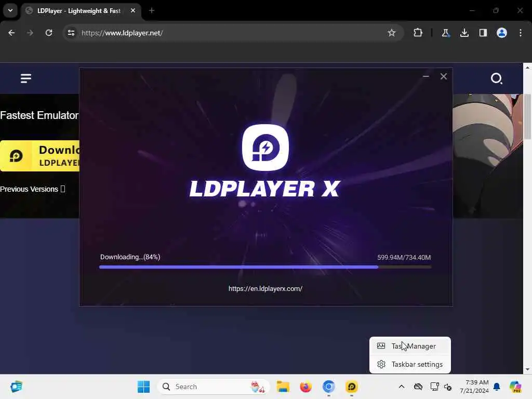The width and height of the screenshot is (532, 399).
Task: Open Chrome three-dot menu
Action: (x=521, y=33)
